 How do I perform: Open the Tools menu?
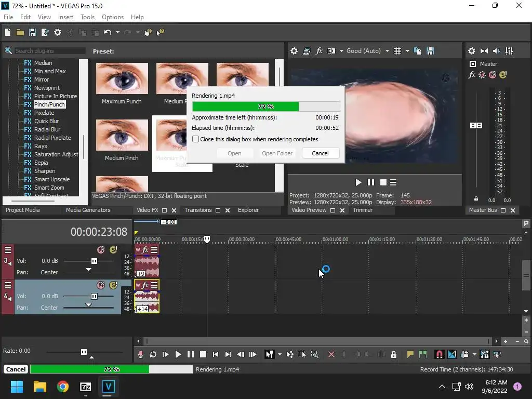pos(87,17)
